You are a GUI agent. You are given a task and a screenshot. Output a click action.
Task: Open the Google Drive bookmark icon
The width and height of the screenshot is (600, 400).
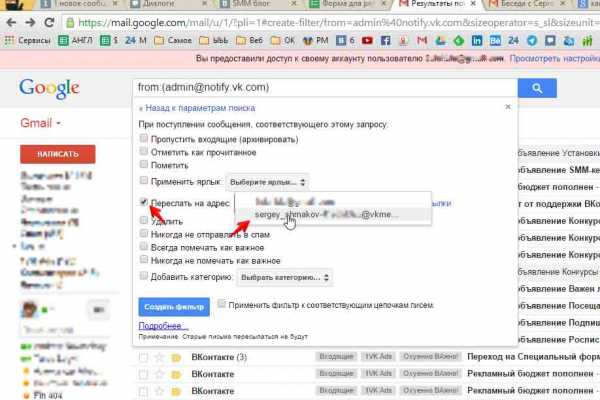point(440,40)
